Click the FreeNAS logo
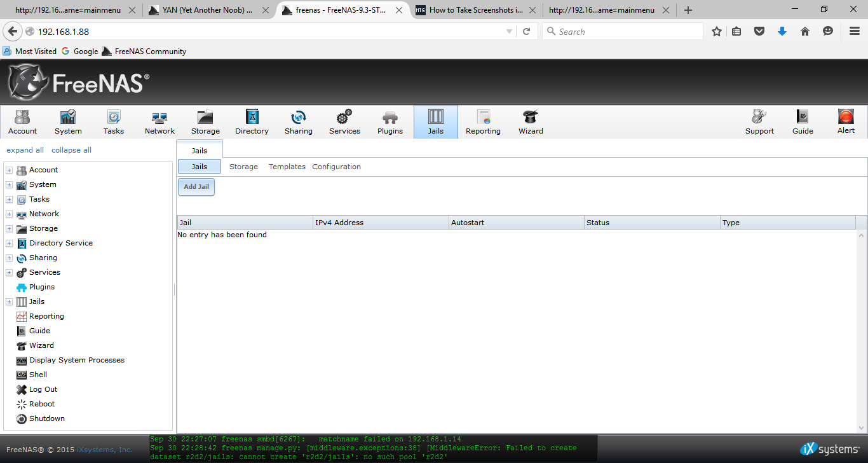868x463 pixels. 79,83
